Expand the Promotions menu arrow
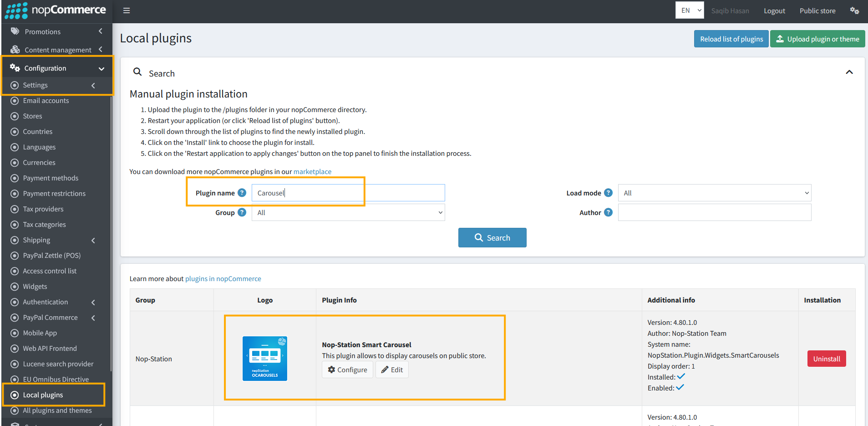The height and width of the screenshot is (426, 868). point(101,31)
